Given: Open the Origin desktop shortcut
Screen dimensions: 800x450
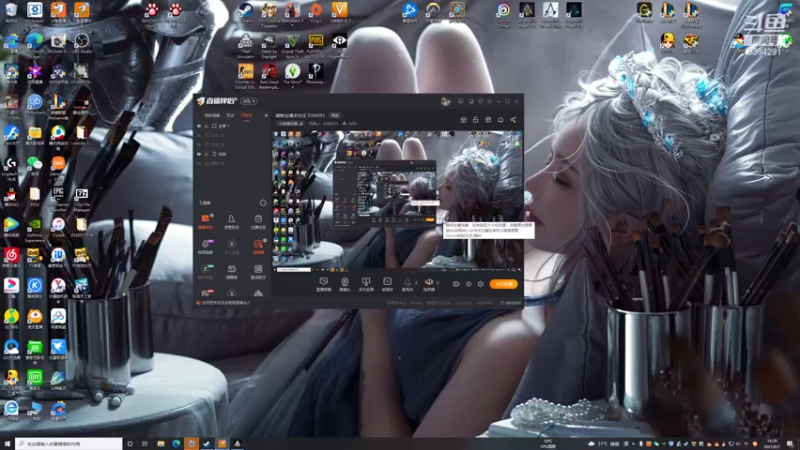Looking at the screenshot, I should coord(316,14).
